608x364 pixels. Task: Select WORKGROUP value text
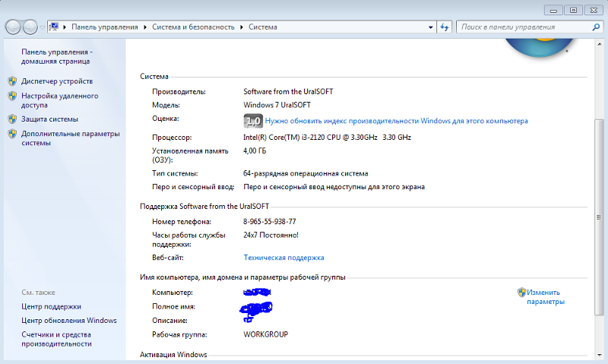tap(265, 334)
